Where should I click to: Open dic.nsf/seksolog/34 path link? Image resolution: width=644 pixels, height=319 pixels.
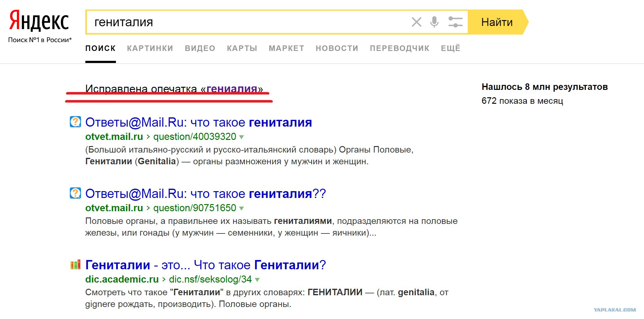coord(211,279)
